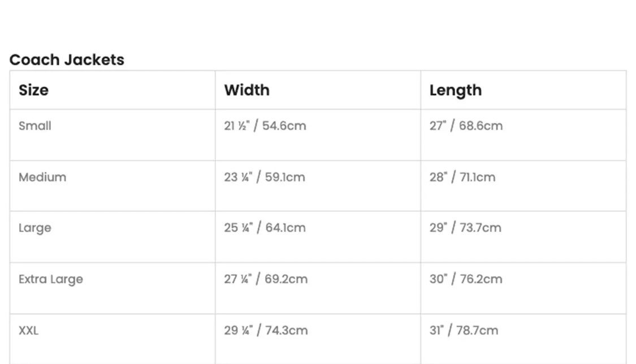636x364 pixels.
Task: Select the Small length 68.6cm cell
Action: click(523, 135)
